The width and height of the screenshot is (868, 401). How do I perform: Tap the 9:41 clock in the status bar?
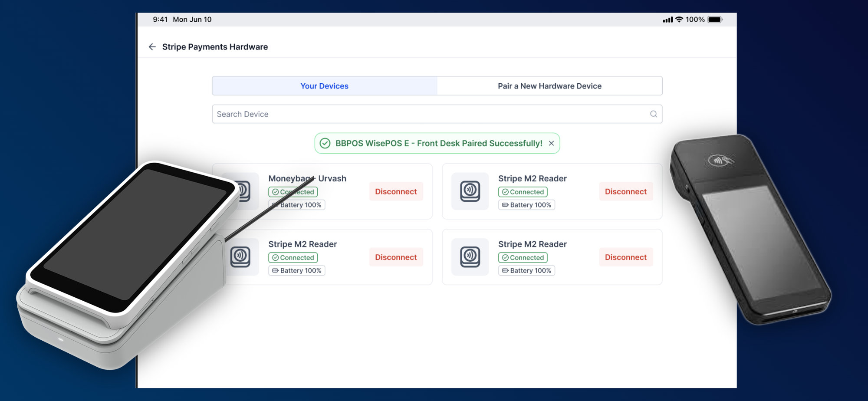(160, 20)
